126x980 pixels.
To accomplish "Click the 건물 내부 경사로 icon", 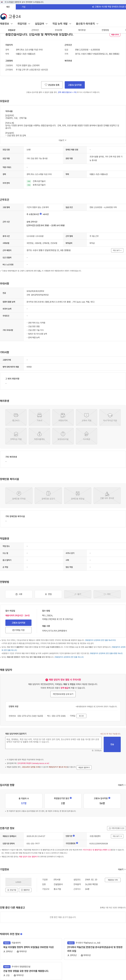I will click(107, 496).
